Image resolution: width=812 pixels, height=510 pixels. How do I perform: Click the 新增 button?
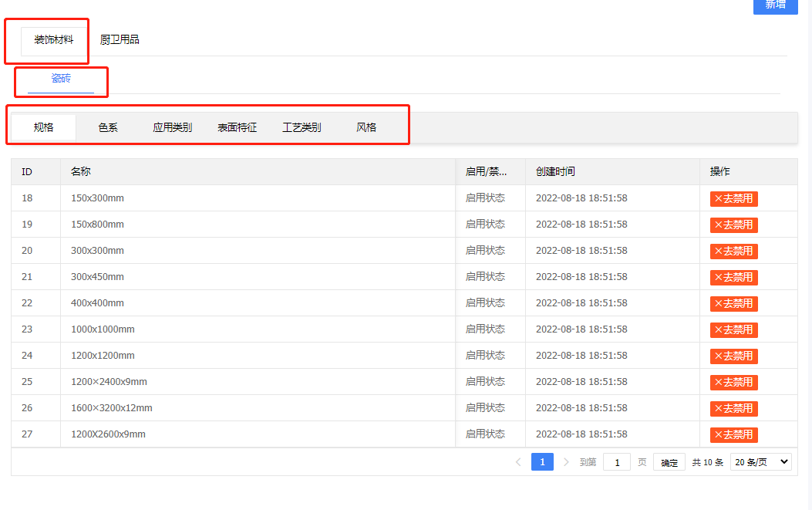point(775,6)
